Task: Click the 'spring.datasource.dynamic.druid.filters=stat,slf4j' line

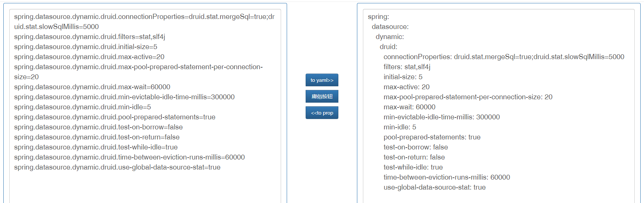Action: pyautogui.click(x=90, y=37)
